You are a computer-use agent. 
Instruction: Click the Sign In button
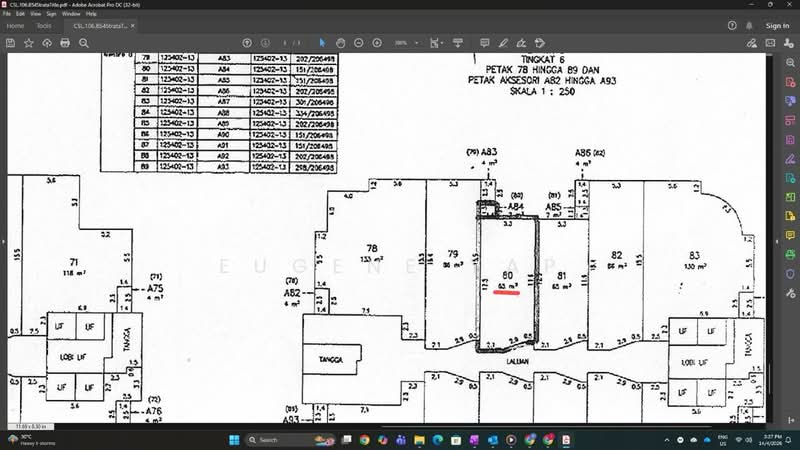point(777,26)
